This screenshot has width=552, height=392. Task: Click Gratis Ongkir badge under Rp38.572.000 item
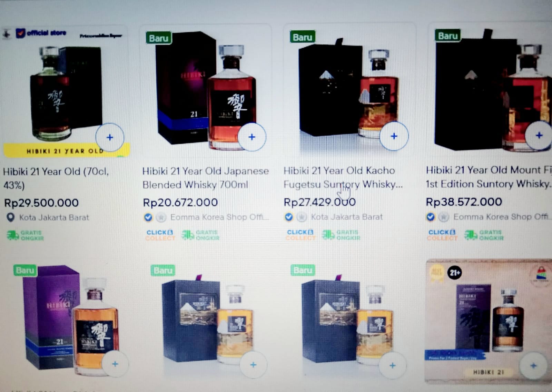[484, 235]
